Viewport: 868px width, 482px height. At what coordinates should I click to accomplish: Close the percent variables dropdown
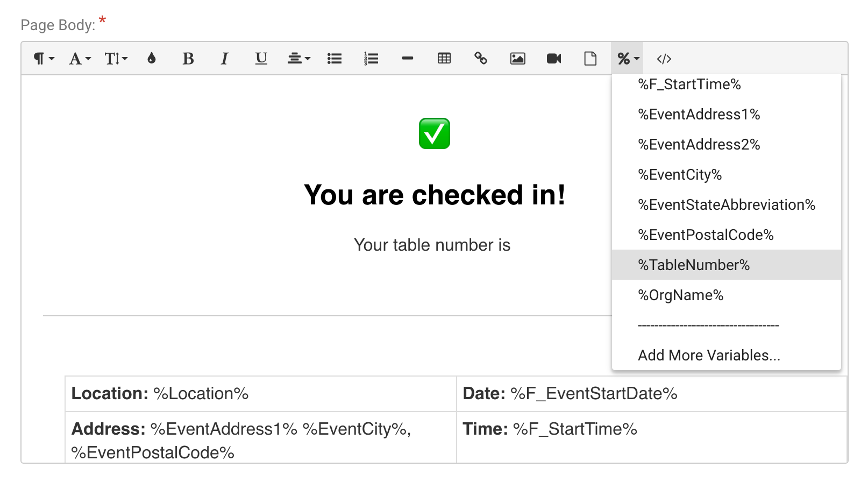point(628,58)
